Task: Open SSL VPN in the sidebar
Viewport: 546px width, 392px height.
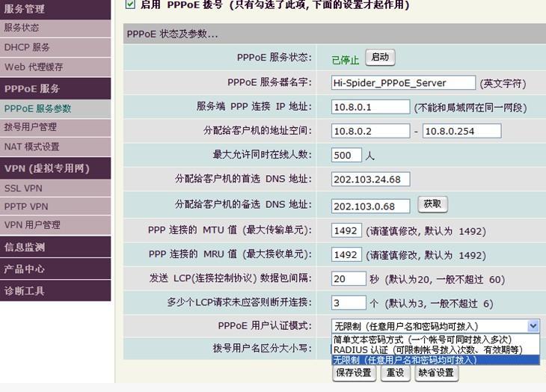Action: 55,189
